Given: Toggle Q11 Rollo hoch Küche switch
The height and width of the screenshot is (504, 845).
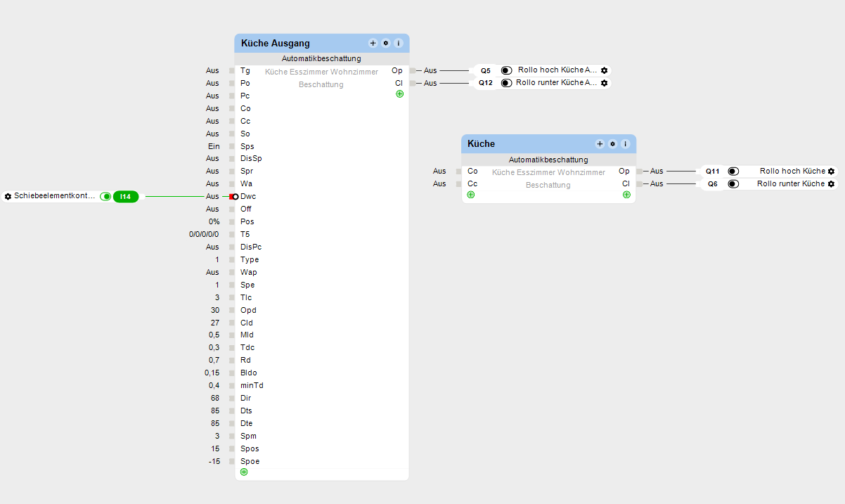Looking at the screenshot, I should click(733, 172).
